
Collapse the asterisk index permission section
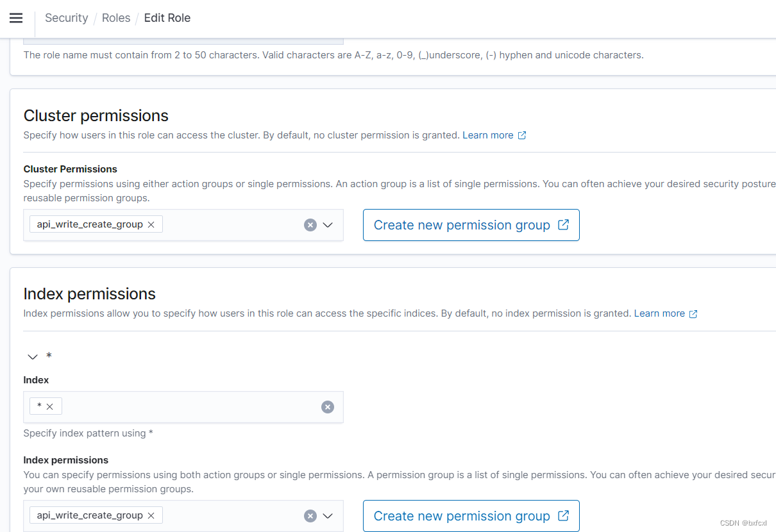coord(32,356)
